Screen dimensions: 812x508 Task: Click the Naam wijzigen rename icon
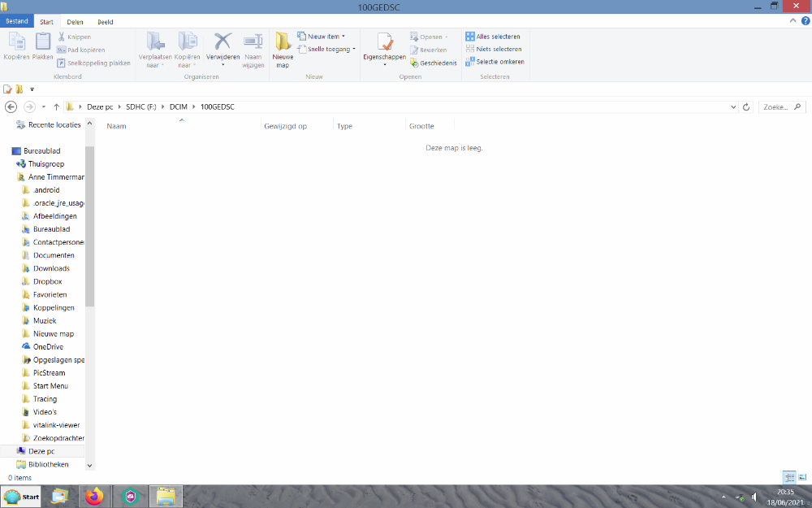pos(253,42)
